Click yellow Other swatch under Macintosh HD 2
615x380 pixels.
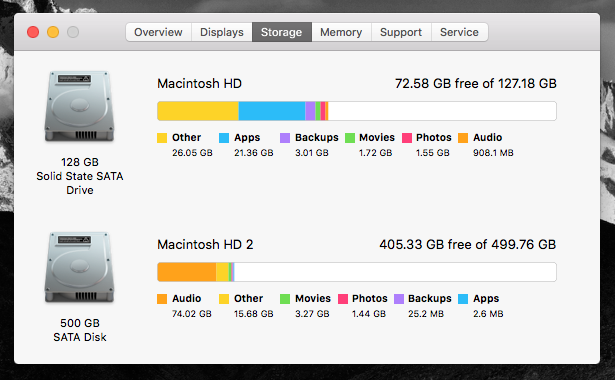224,299
